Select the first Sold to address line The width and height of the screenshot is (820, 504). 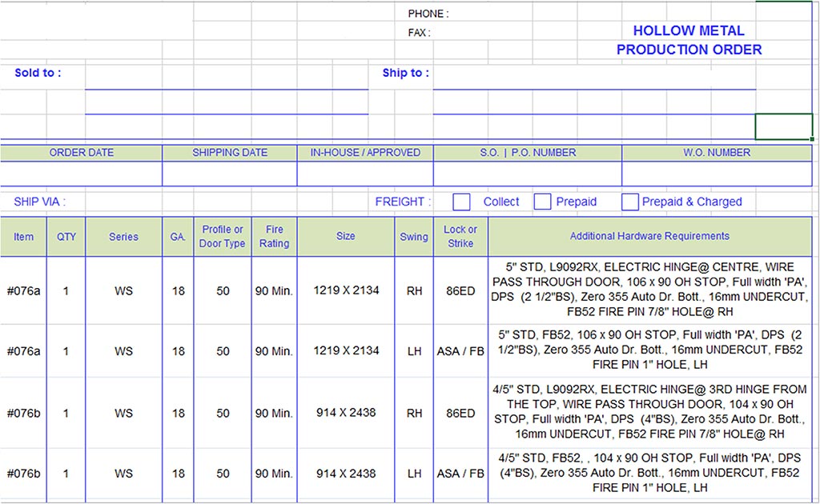[x=226, y=78]
